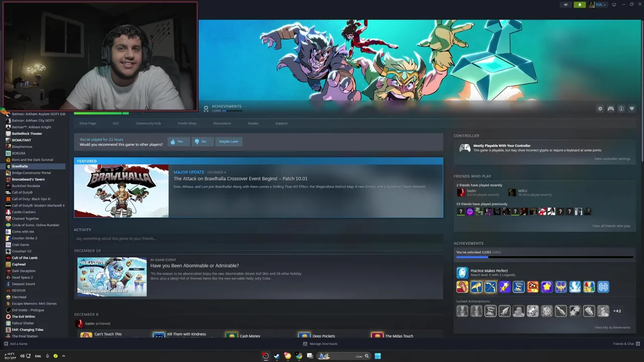
Task: Open friend MIKU's avatar
Action: point(512,193)
